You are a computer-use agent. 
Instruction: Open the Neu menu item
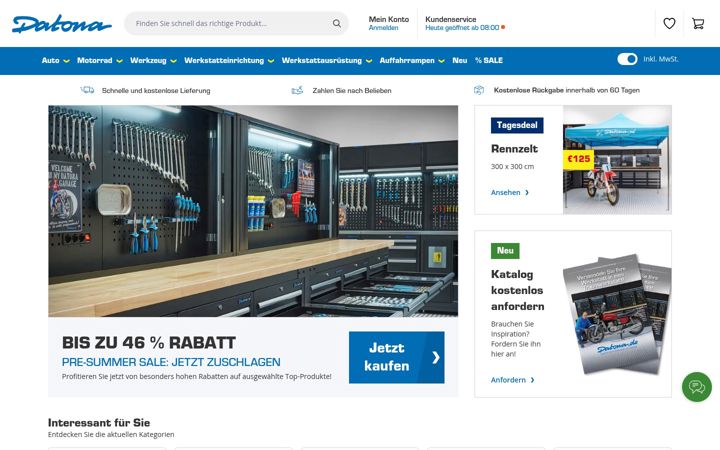tap(460, 60)
